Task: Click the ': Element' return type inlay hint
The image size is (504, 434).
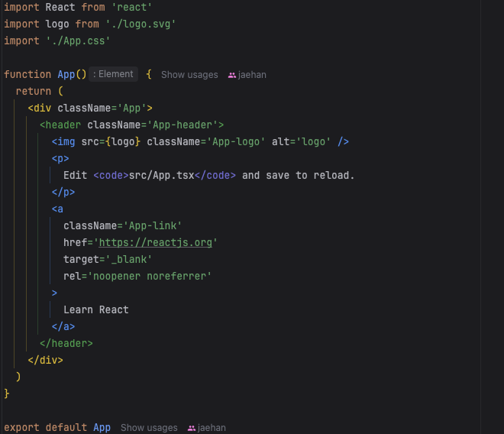Action: coord(113,74)
